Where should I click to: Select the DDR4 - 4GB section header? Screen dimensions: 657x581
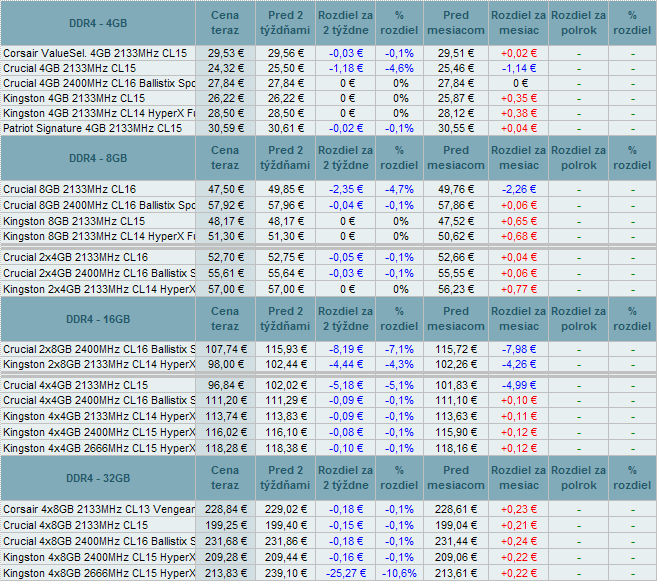point(98,23)
